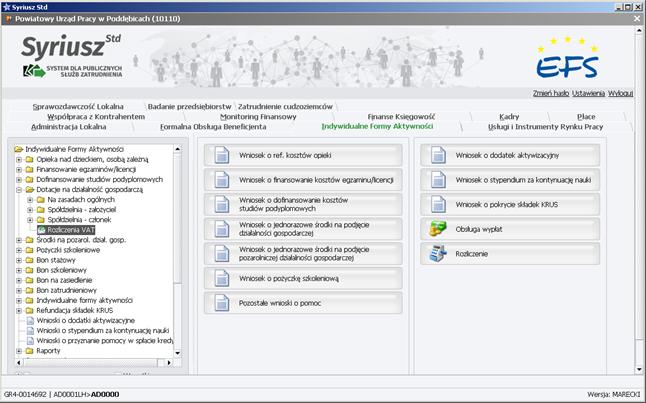Open Administracja Lokalna tab
The width and height of the screenshot is (646, 403).
click(x=69, y=127)
